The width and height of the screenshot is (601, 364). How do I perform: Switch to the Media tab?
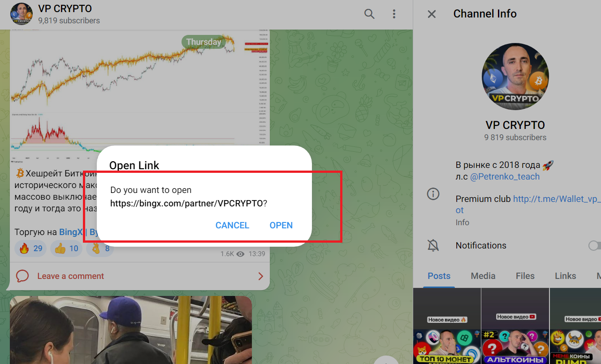[x=483, y=276]
